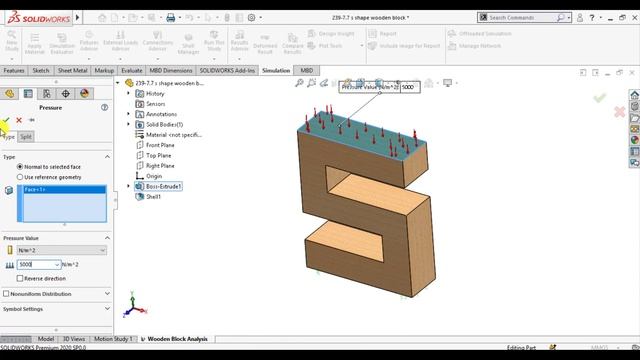Click the Zoom to Area icon

tap(312, 83)
